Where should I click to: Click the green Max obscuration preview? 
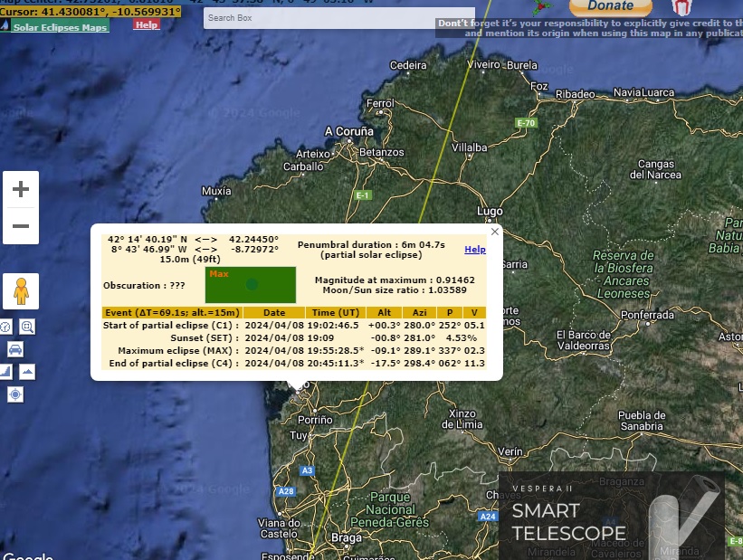250,285
